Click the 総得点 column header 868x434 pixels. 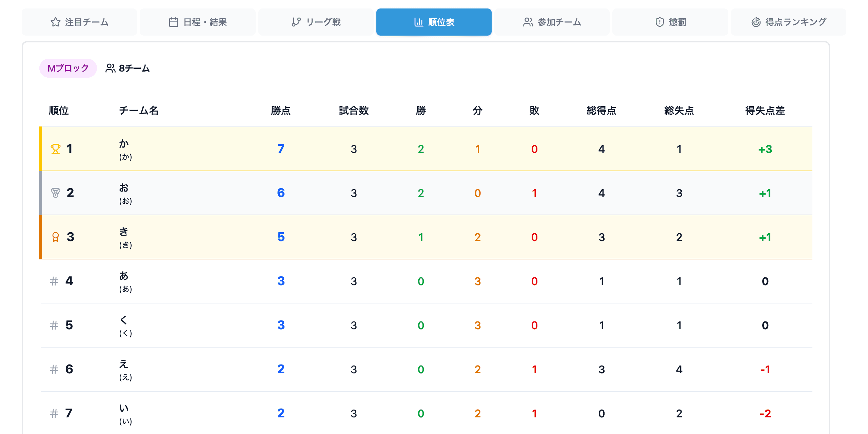click(x=601, y=111)
